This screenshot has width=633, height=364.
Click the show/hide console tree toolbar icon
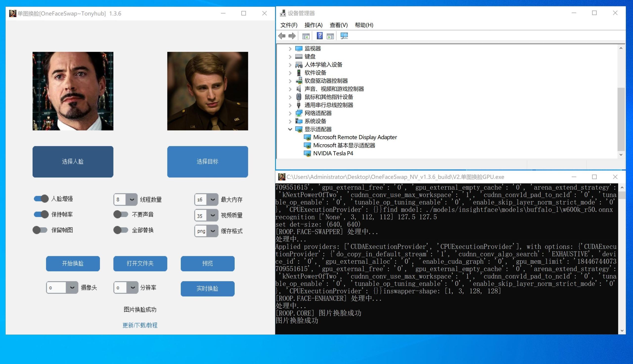(x=306, y=36)
